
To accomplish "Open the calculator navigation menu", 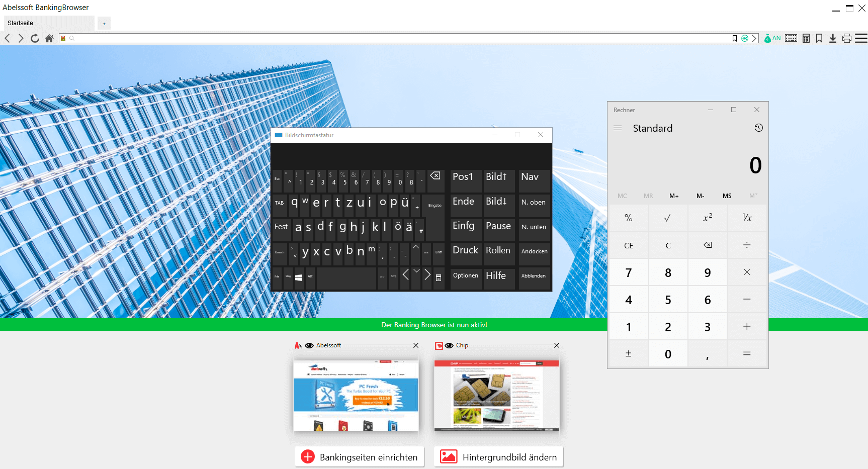I will coord(618,128).
